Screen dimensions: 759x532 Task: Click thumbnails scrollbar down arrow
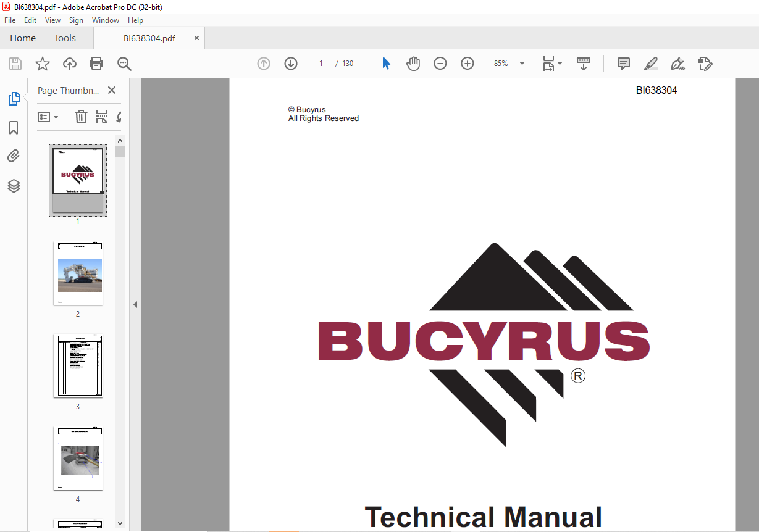point(120,523)
